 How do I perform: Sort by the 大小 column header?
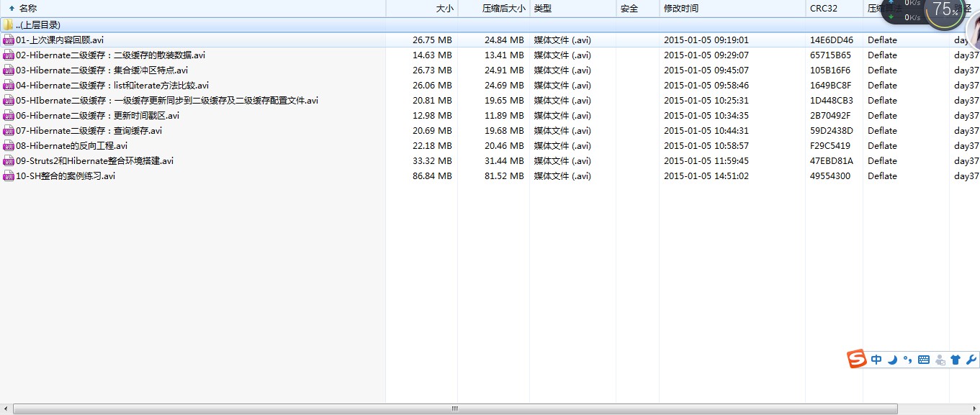422,9
